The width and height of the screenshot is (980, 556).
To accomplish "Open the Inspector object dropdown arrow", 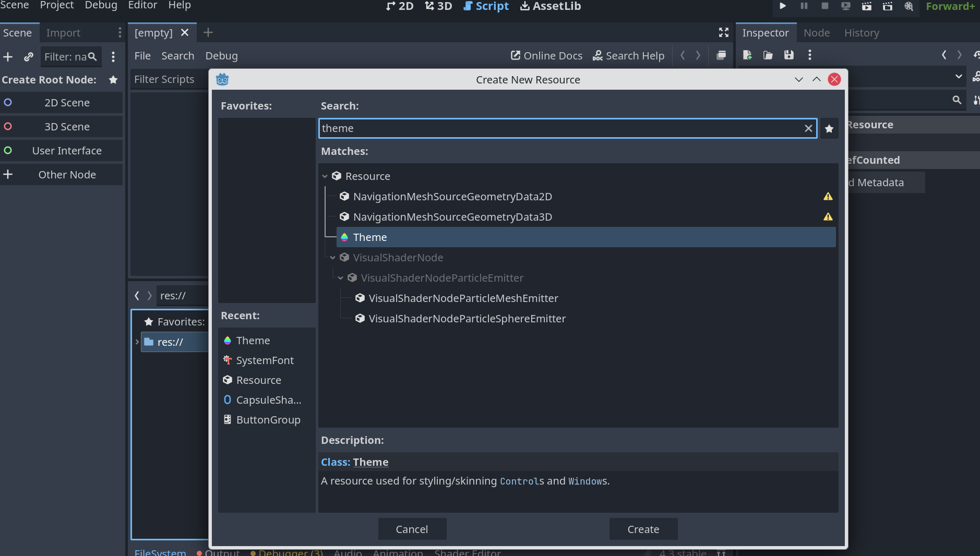I will 959,76.
